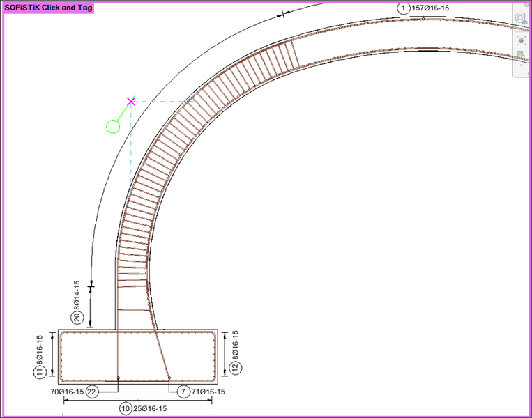Select rebar tag bubble number 1
This screenshot has height=418, width=532.
(404, 8)
